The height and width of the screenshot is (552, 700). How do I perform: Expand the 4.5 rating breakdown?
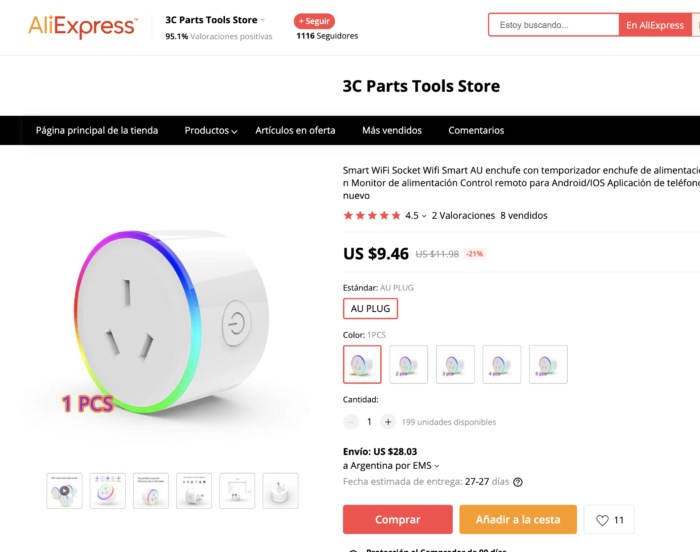(416, 216)
